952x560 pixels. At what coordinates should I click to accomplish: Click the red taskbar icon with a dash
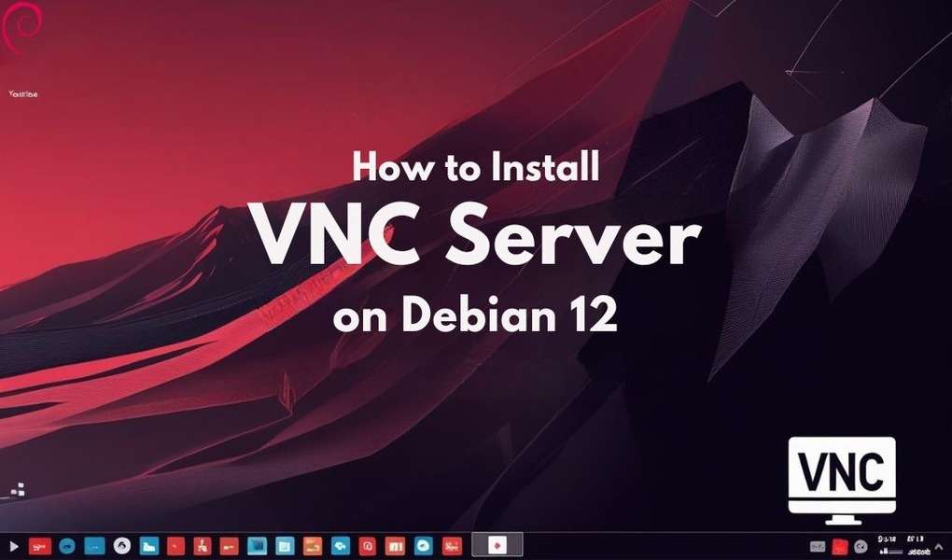point(229,547)
